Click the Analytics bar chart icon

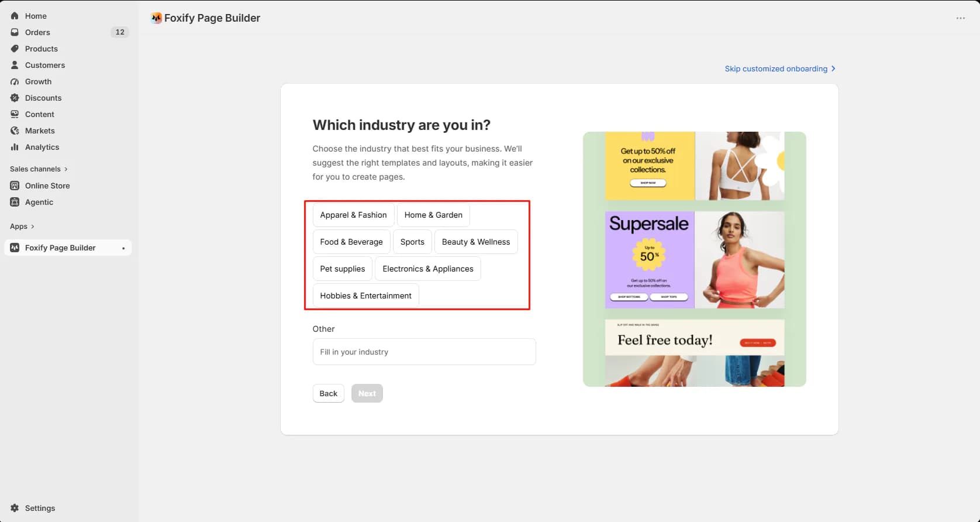pos(15,147)
